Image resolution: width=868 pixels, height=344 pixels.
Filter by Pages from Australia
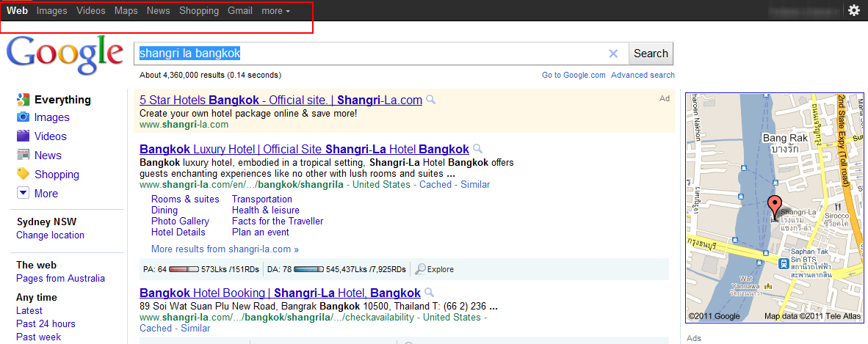point(60,278)
